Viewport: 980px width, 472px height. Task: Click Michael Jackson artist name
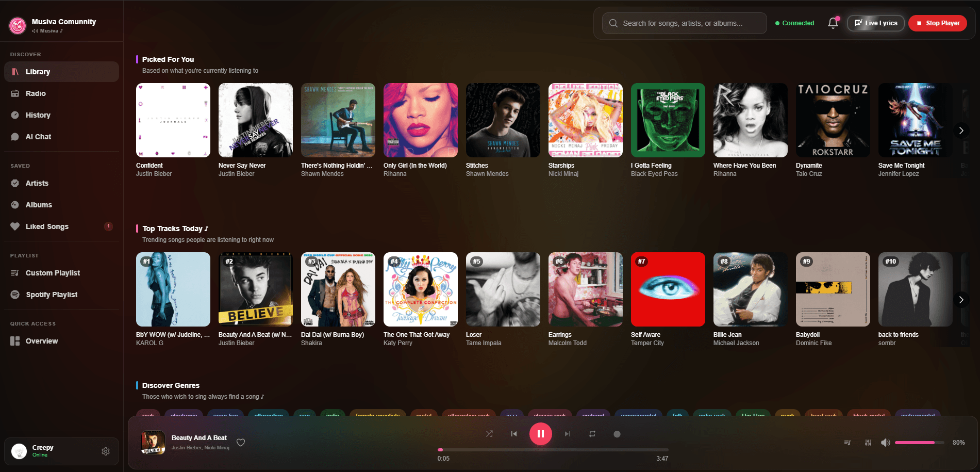[736, 343]
